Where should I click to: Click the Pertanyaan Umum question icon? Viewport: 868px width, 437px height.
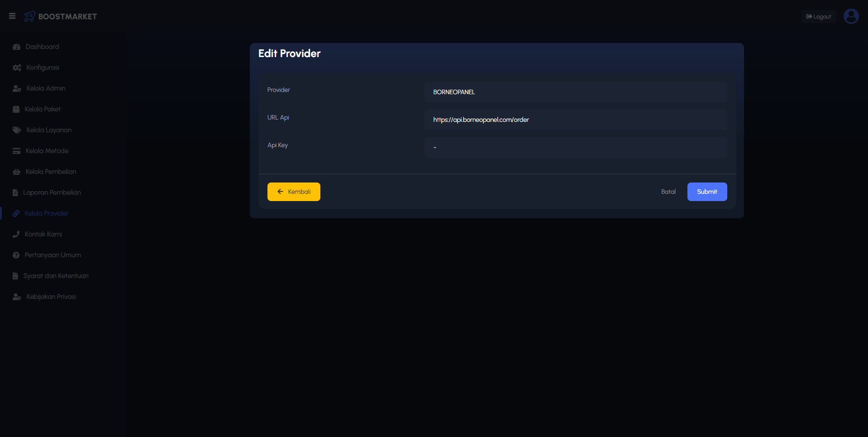tap(16, 255)
